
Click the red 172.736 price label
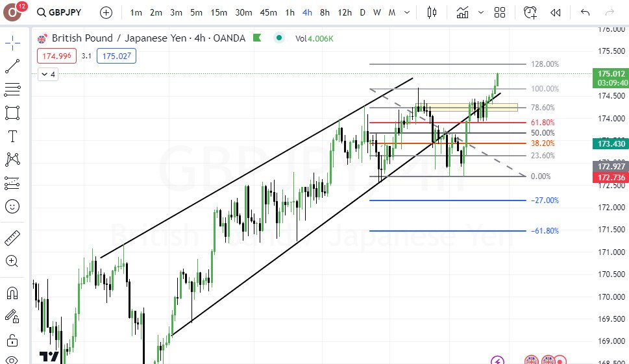point(611,177)
